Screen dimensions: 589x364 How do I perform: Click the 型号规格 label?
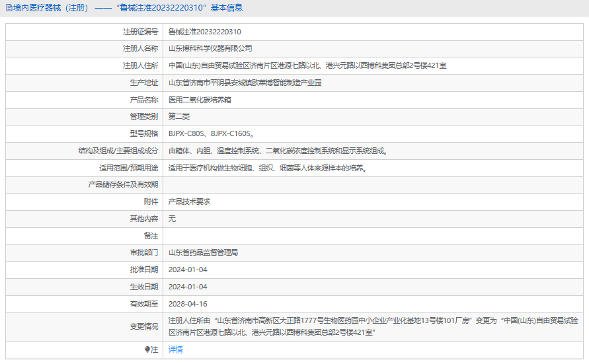pyautogui.click(x=144, y=133)
